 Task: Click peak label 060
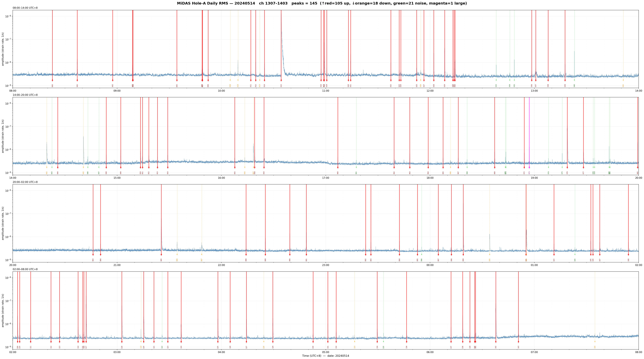pyautogui.click(x=338, y=173)
